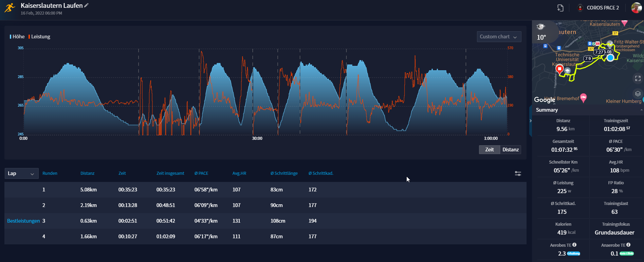The image size is (644, 262).
Task: Click the export file icon
Action: [x=560, y=8]
